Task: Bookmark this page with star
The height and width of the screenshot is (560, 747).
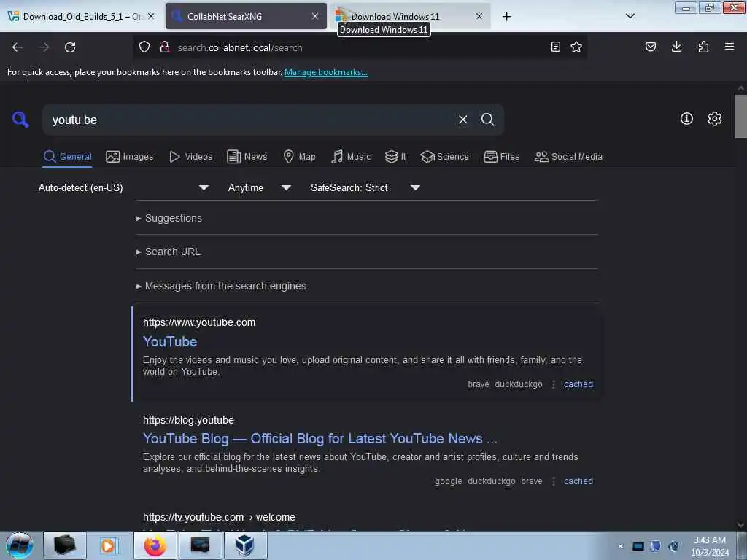Action: coord(576,47)
